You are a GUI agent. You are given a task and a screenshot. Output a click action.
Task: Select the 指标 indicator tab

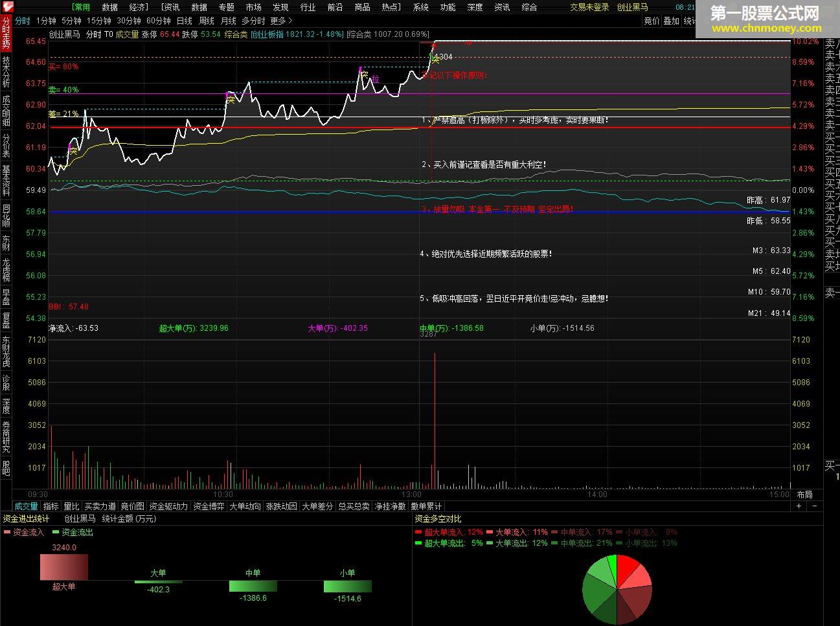[51, 506]
